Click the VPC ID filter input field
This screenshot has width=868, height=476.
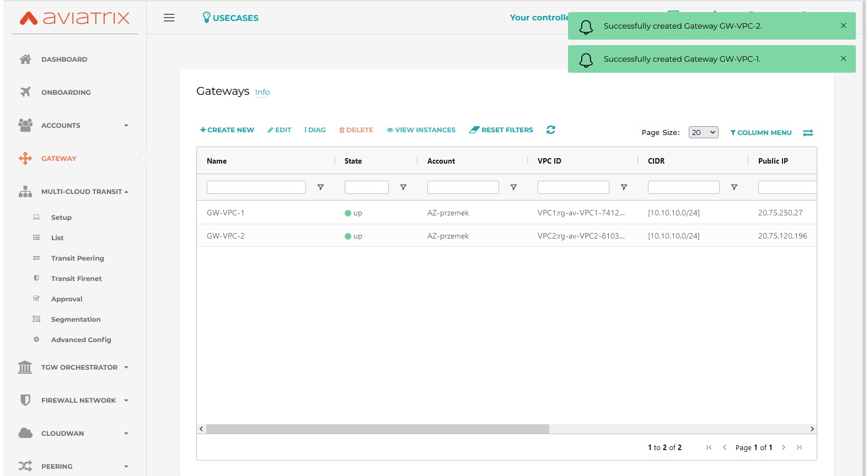pos(574,187)
